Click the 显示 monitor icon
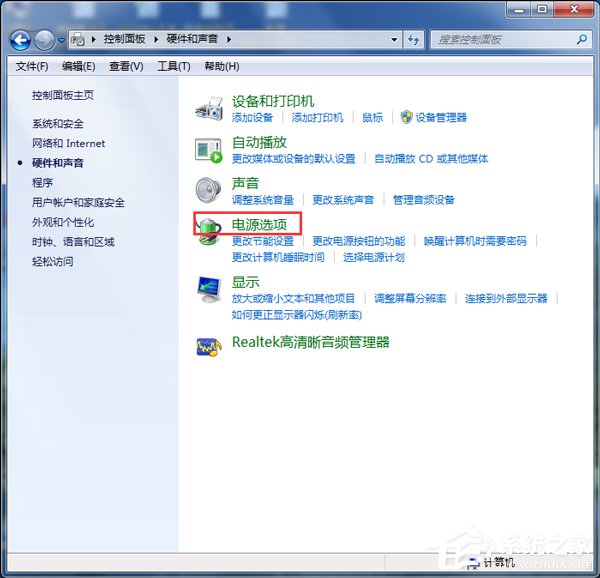 point(209,290)
